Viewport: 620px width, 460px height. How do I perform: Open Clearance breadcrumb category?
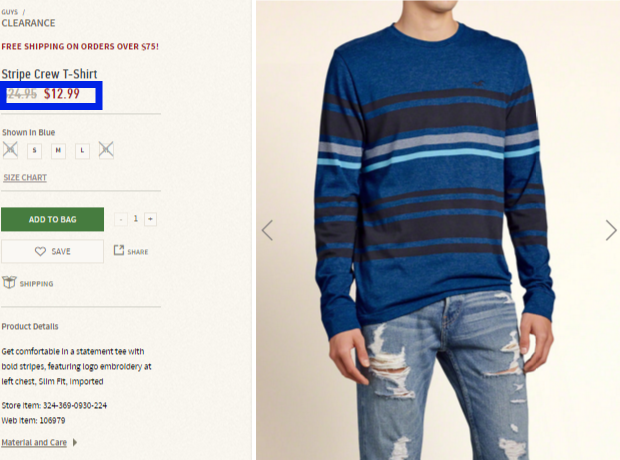click(x=28, y=23)
